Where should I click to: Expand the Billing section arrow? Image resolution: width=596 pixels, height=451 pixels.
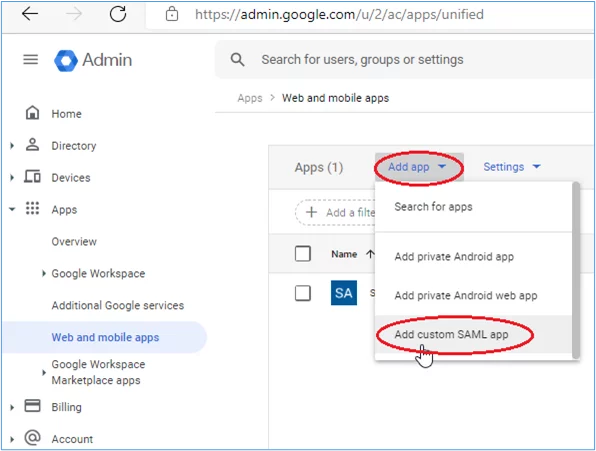coord(12,408)
